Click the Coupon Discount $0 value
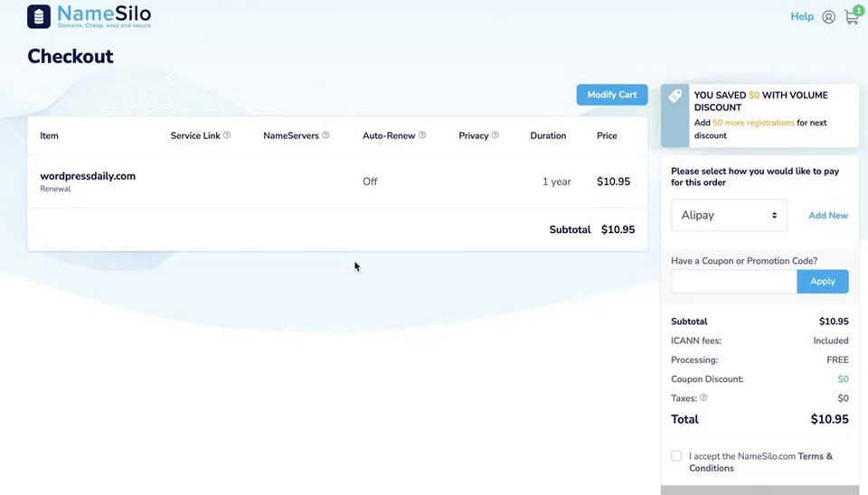Image resolution: width=868 pixels, height=495 pixels. (x=843, y=378)
